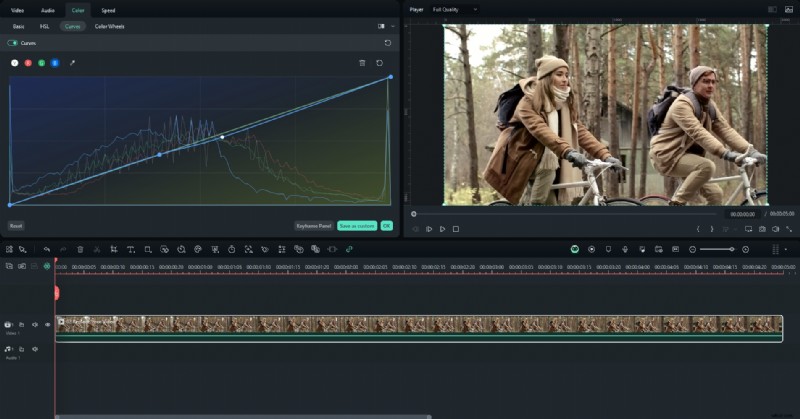This screenshot has height=419, width=800.
Task: Open the Full Quality dropdown in the player
Action: point(455,9)
